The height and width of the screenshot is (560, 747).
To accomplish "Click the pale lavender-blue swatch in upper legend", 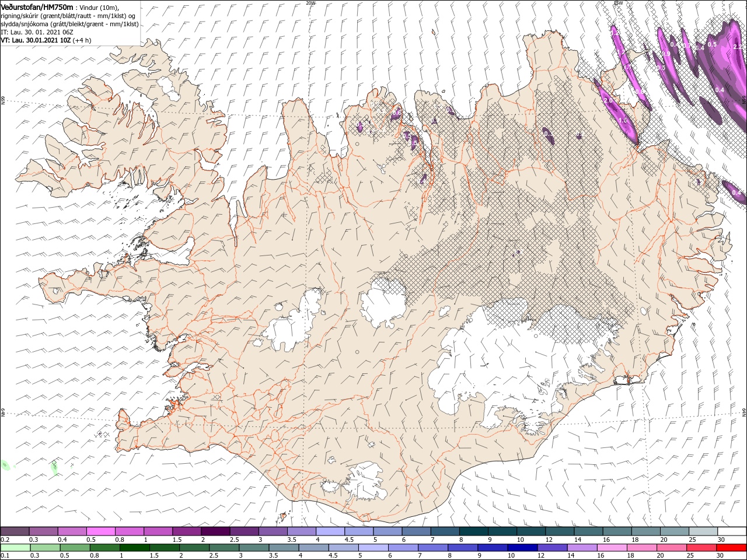I will [330, 531].
